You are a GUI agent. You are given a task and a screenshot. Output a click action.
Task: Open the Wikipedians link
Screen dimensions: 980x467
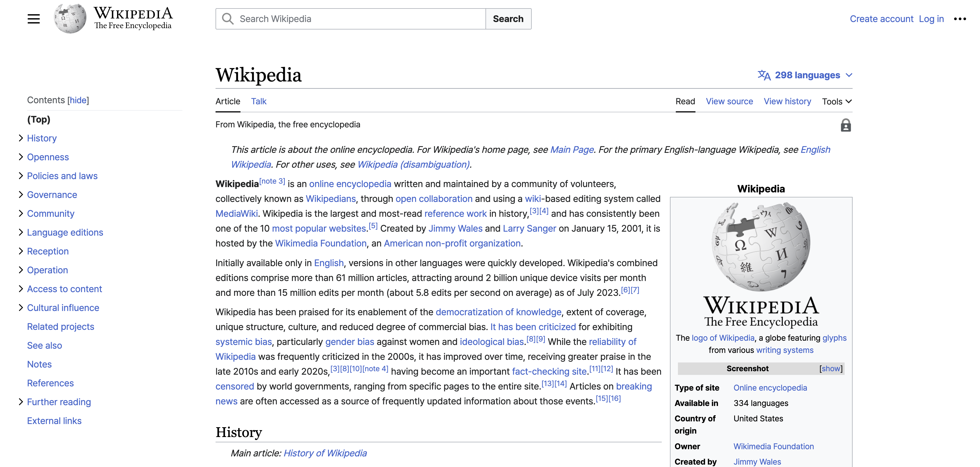330,198
